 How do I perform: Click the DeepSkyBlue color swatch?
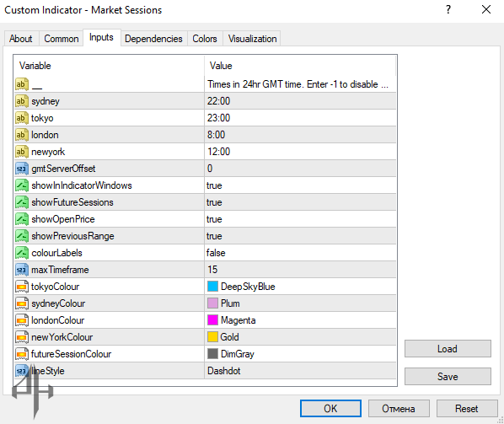(x=212, y=287)
